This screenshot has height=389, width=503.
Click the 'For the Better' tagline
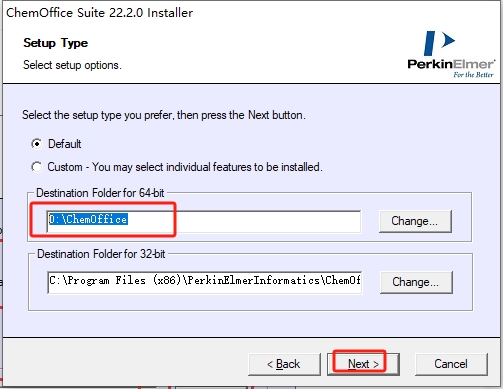473,75
